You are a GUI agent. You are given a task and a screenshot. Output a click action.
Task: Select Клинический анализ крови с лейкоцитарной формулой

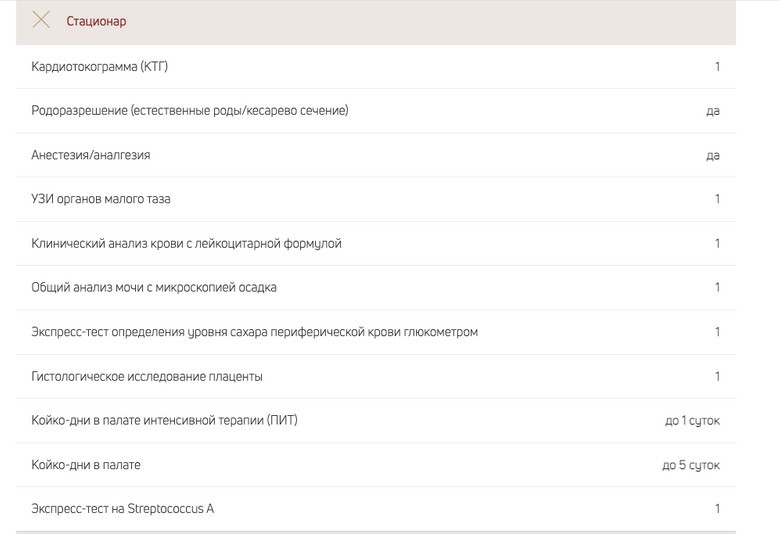[187, 243]
